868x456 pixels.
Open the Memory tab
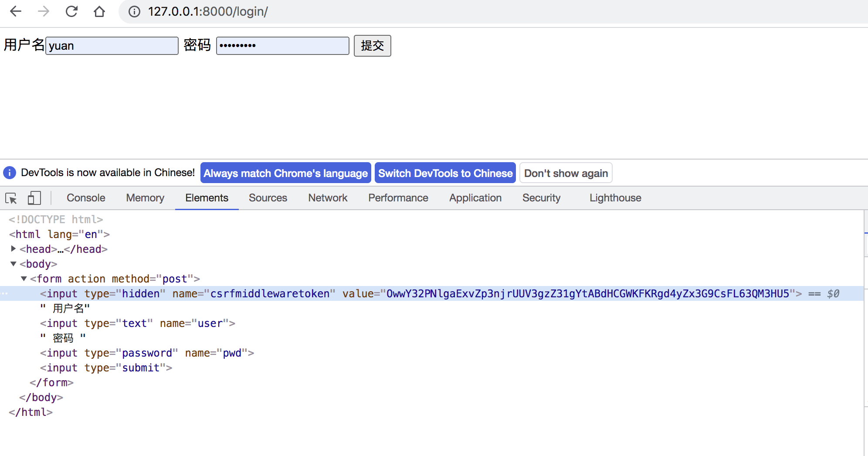145,198
